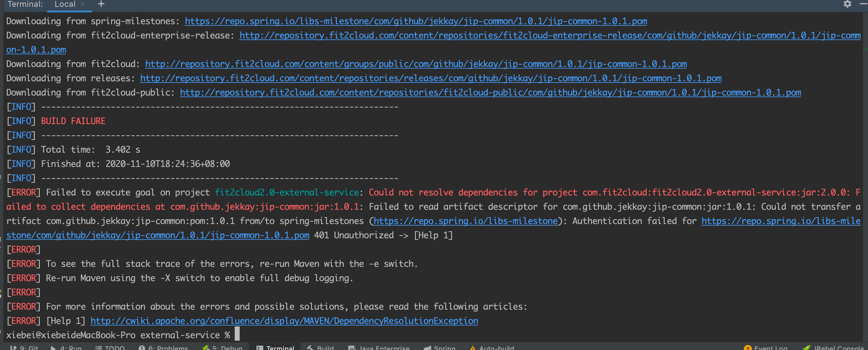Open the Java Enterprise tool window
The height and width of the screenshot is (350, 868).
tap(379, 348)
